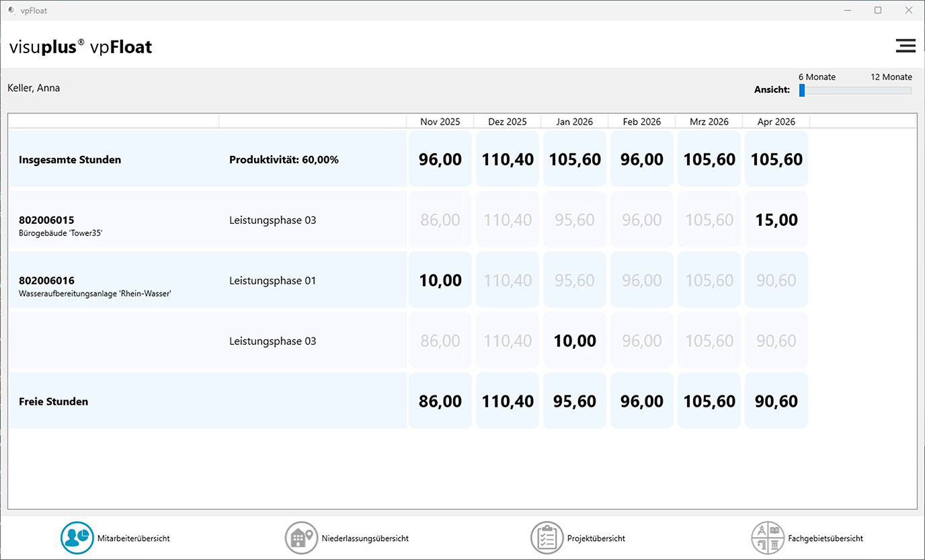Click Insgesamte Stunden Feb 2026 cell 96,00
Image resolution: width=925 pixels, height=560 pixels.
pyautogui.click(x=642, y=159)
